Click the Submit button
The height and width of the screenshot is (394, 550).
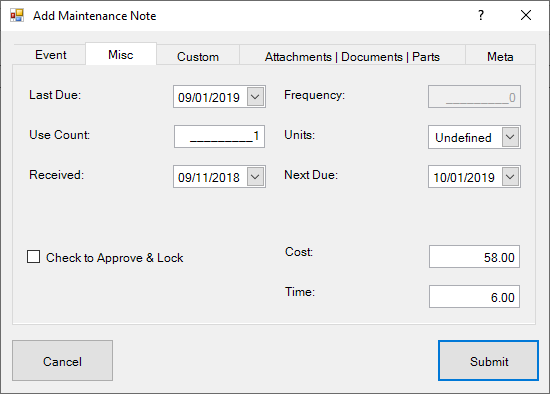[x=488, y=360]
